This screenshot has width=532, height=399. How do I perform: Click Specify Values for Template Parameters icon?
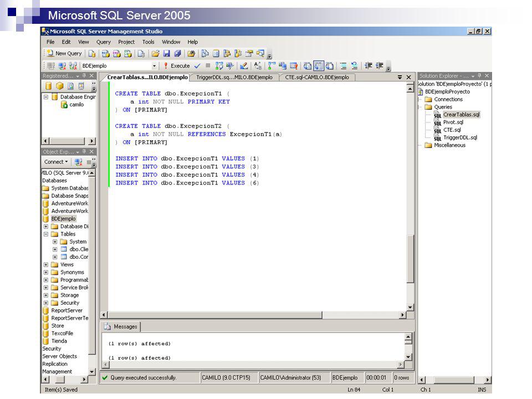click(258, 66)
